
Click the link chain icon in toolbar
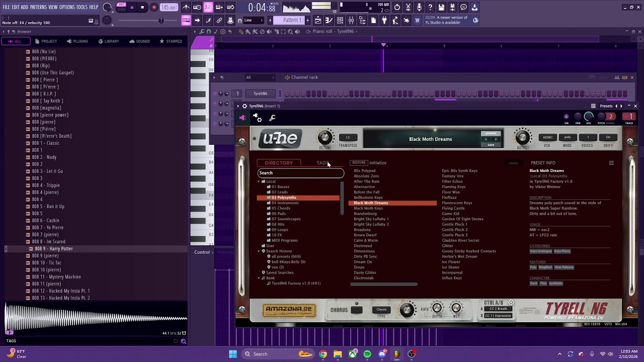[219, 20]
